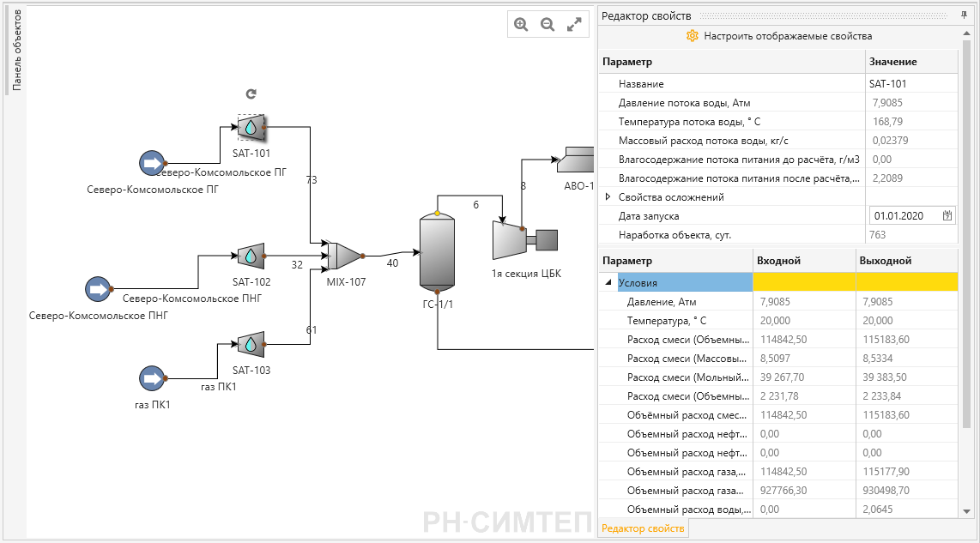Click the Давление, Атм parameter row
This screenshot has width=980, height=543.
(x=778, y=302)
